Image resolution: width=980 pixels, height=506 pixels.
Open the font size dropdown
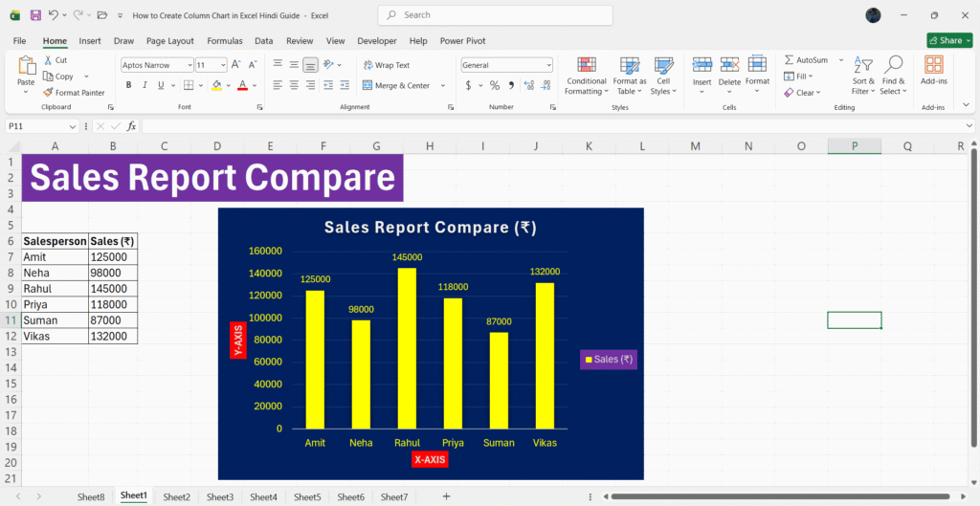coord(223,65)
